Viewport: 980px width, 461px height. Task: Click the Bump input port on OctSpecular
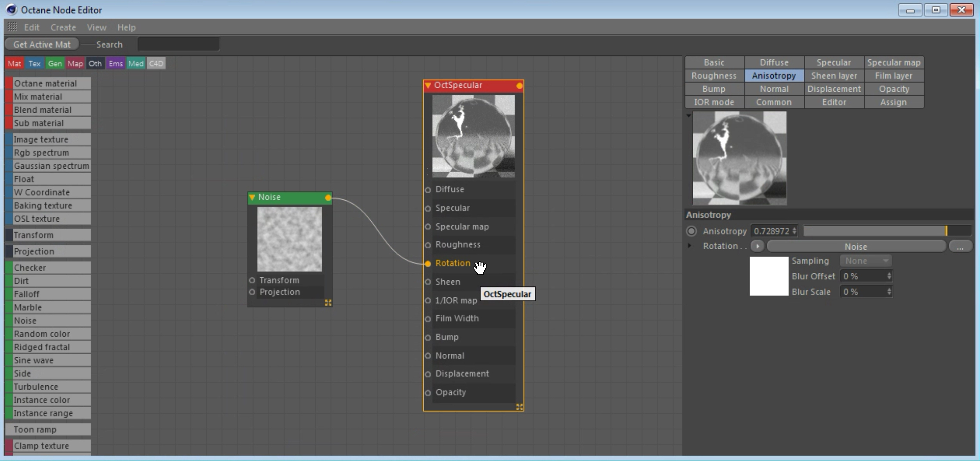point(428,337)
